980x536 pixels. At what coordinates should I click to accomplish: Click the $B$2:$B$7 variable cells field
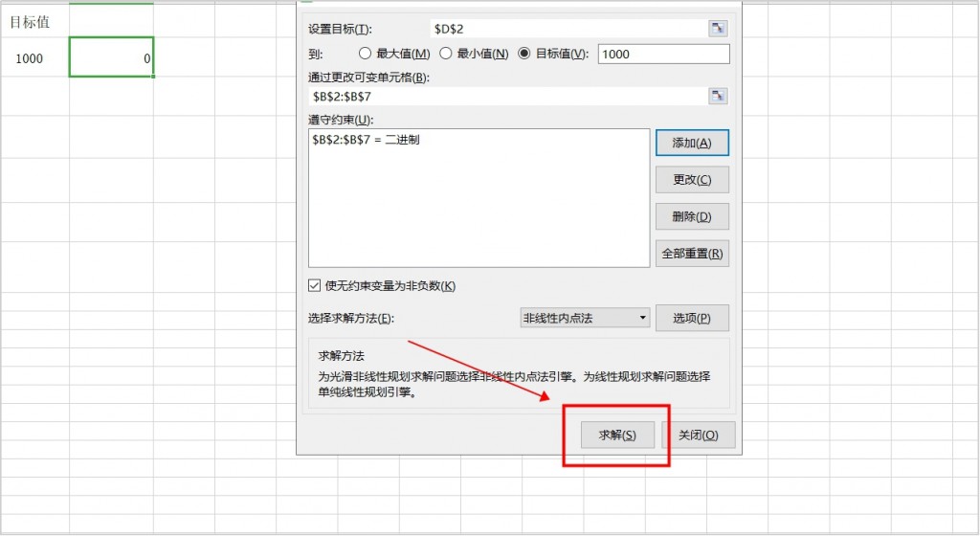pos(508,97)
